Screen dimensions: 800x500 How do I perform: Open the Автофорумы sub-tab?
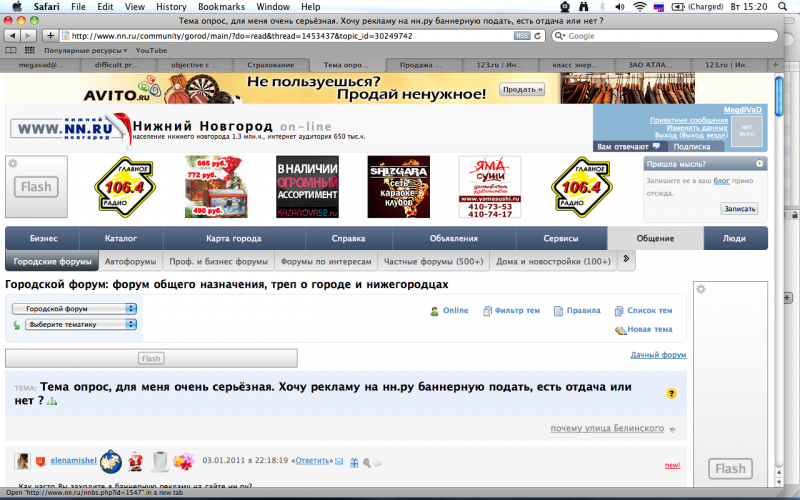130,261
